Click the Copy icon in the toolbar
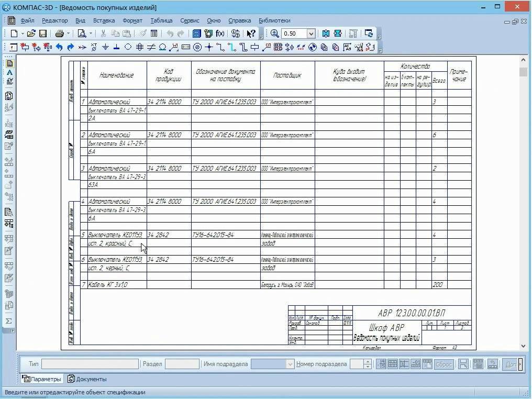 click(x=115, y=34)
